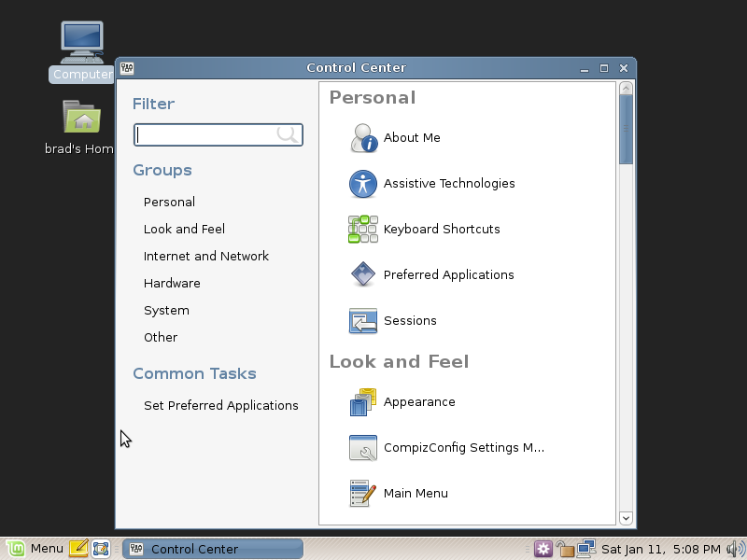The image size is (747, 560).
Task: Click the Assistive Technologies label
Action: tap(449, 183)
